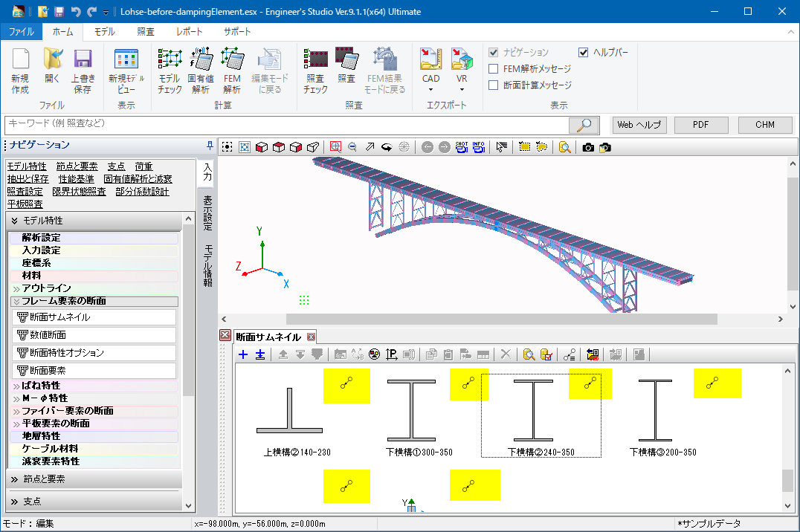Run 固有値解析 from the ribbon
Screen dimensions: 800x532
click(201, 71)
